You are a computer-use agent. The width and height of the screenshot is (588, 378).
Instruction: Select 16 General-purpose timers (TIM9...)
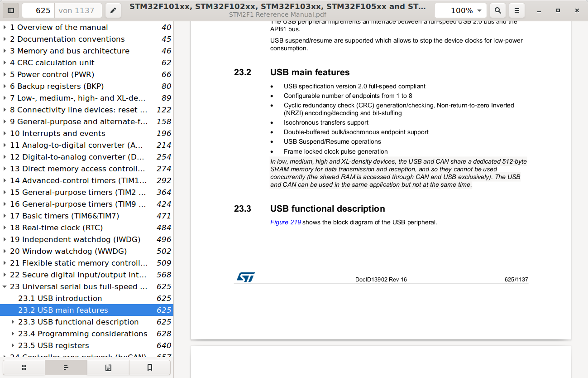coord(86,204)
